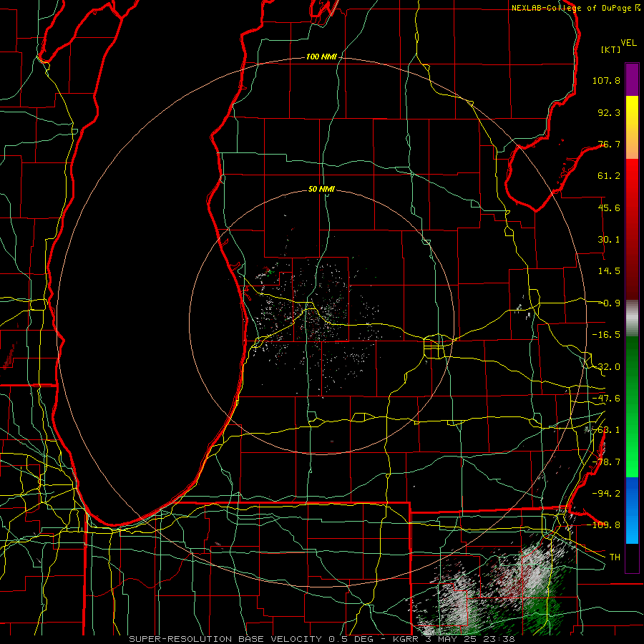Select the 30.1 scale value

pyautogui.click(x=609, y=239)
